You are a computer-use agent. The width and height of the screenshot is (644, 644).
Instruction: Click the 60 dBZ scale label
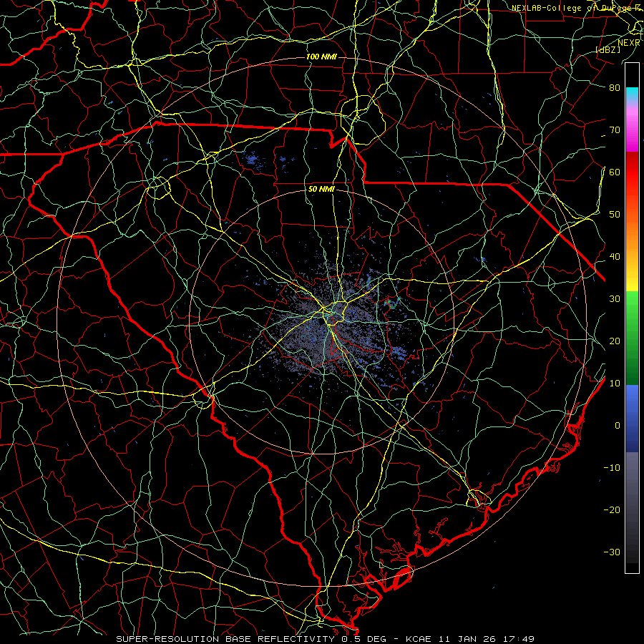pyautogui.click(x=615, y=172)
